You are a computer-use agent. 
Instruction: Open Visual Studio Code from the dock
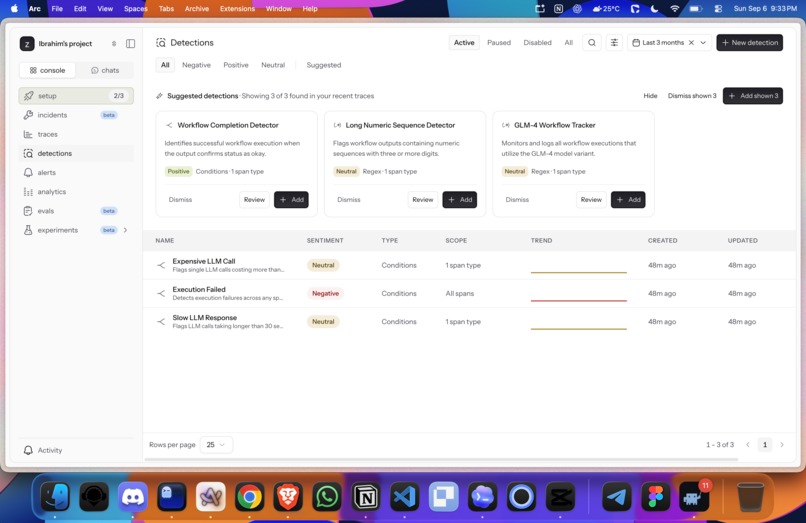[x=405, y=497]
